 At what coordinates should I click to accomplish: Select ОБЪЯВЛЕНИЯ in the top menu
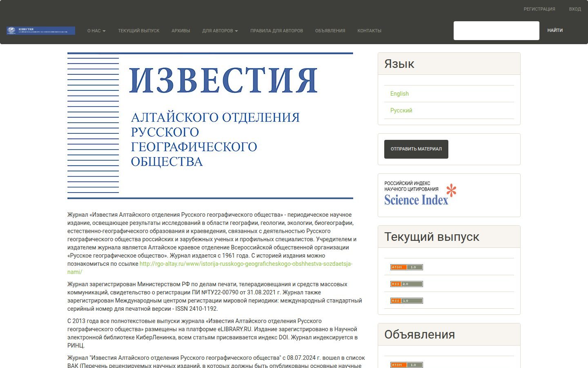(330, 31)
